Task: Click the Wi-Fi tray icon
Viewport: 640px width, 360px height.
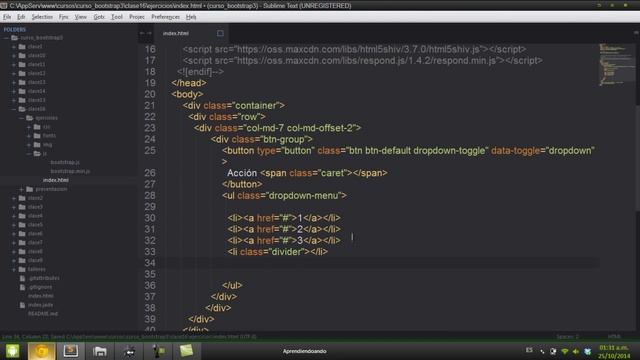Action: click(565, 351)
